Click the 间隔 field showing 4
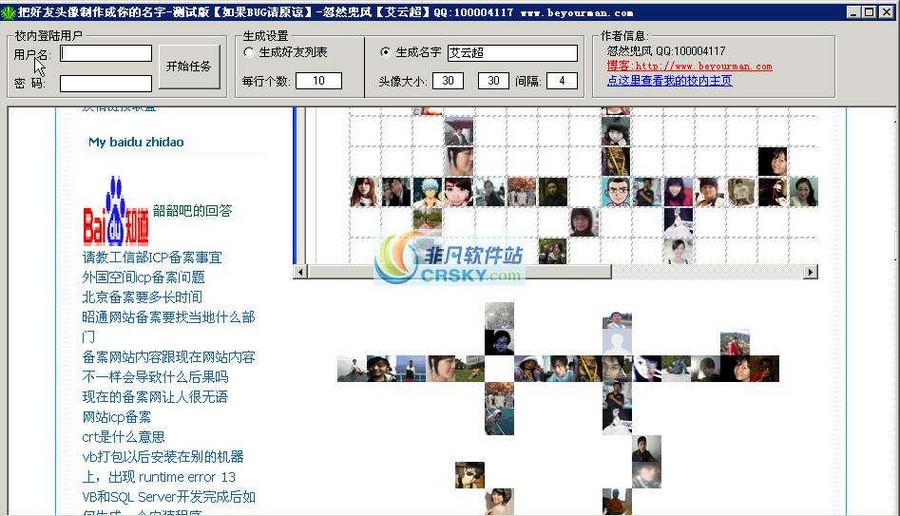This screenshot has height=516, width=900. (561, 81)
